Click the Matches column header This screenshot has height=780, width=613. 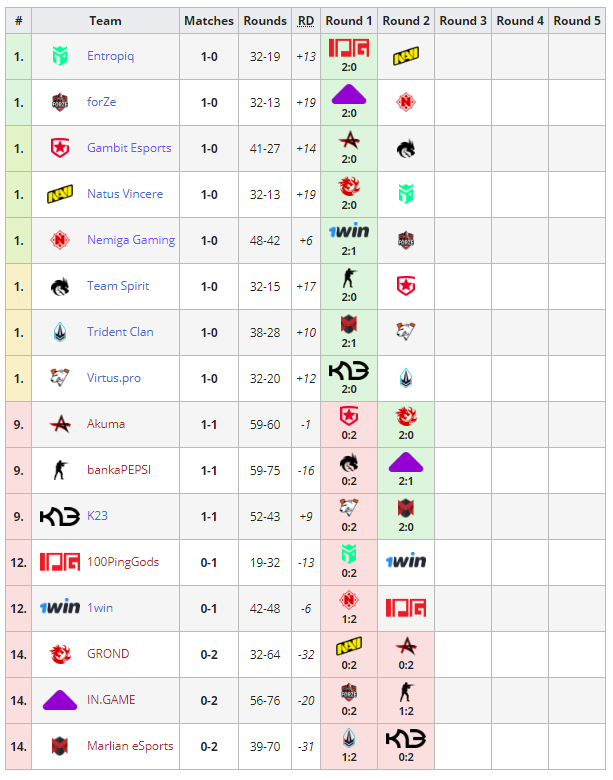209,20
